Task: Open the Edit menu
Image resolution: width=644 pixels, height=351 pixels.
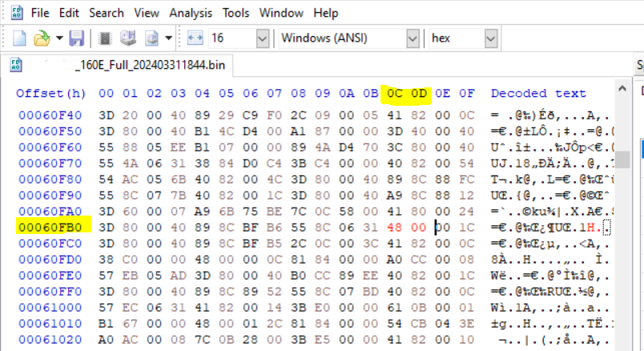Action: coord(69,13)
